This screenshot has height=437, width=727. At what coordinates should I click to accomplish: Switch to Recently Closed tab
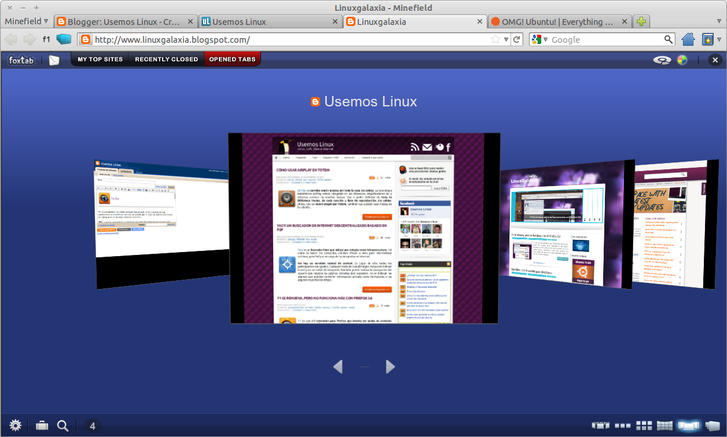point(166,59)
